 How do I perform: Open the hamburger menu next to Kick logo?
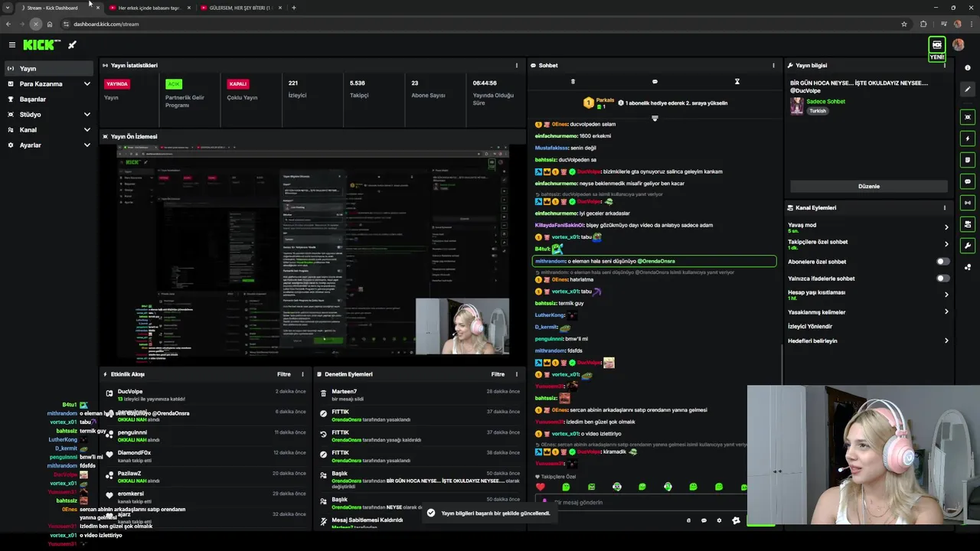coord(11,45)
